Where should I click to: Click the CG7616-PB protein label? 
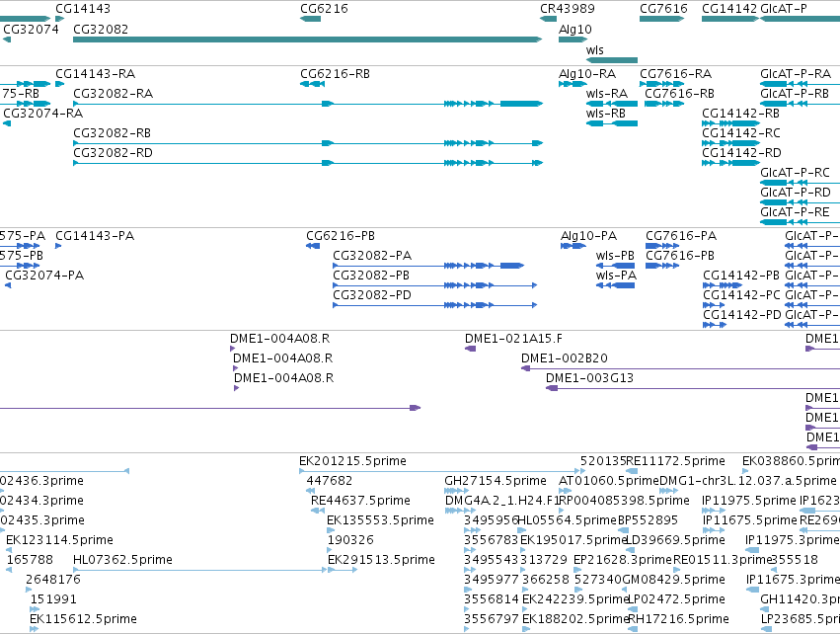click(x=680, y=256)
